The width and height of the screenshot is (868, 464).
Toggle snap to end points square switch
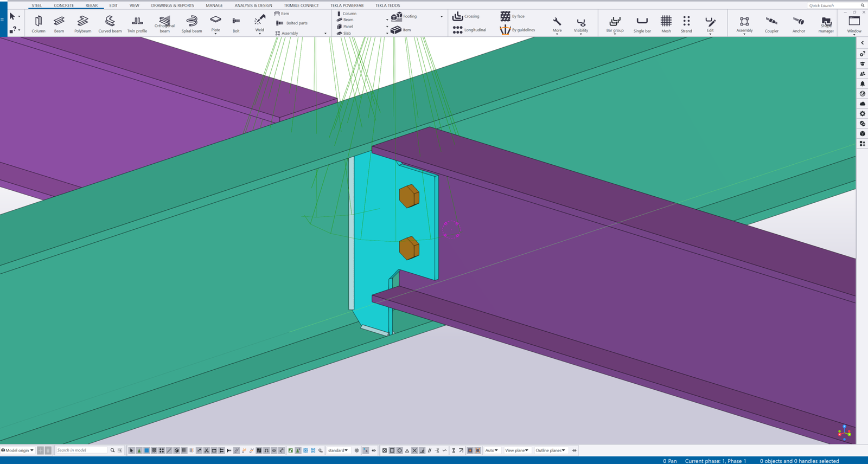392,450
